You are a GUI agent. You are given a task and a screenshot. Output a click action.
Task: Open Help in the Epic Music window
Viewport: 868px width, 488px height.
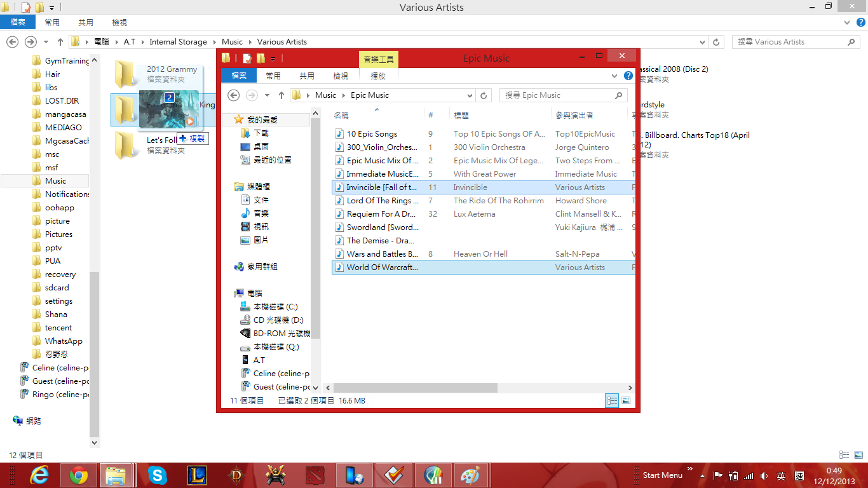628,76
